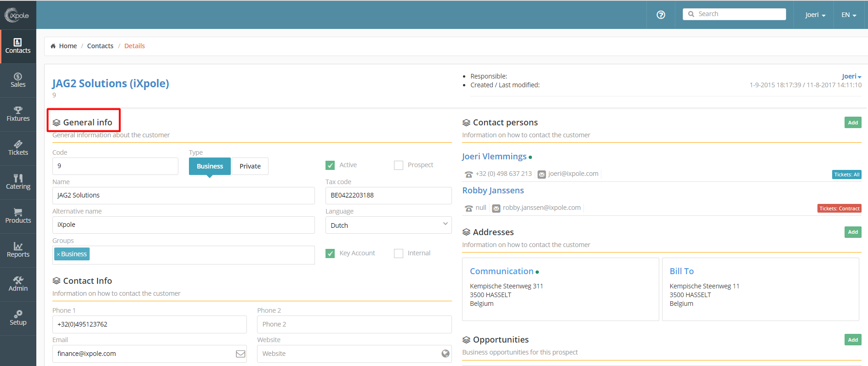Click Details in breadcrumb
The image size is (868, 366).
pyautogui.click(x=135, y=46)
